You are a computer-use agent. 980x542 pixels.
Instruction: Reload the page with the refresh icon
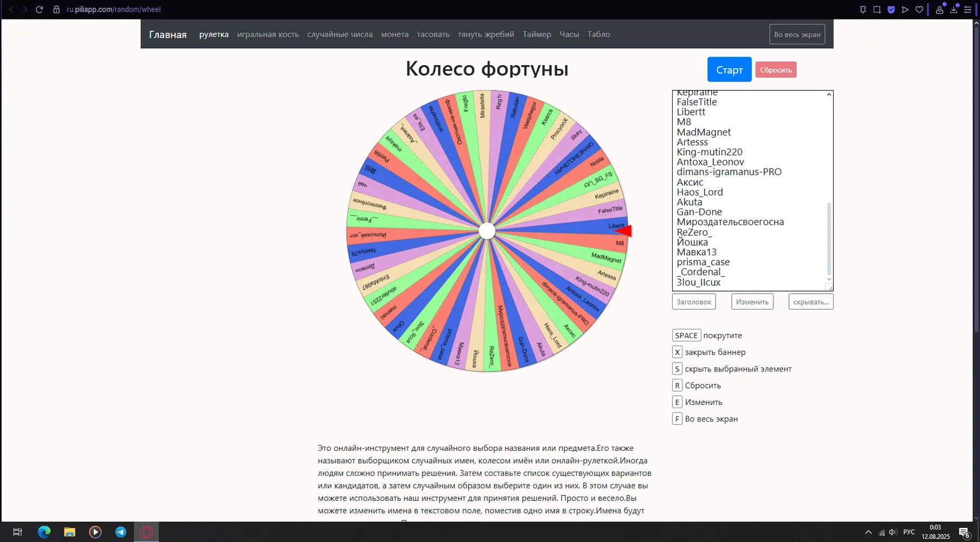click(39, 9)
